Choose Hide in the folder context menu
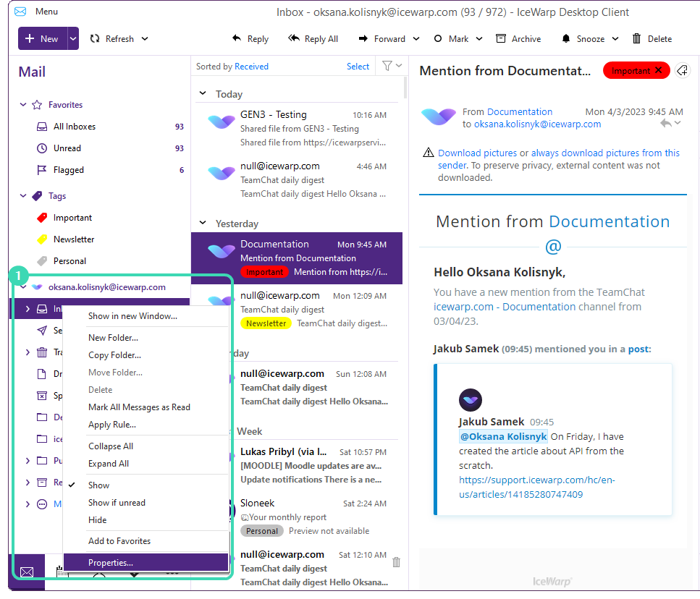Screen dimensions: 700x599 click(x=97, y=520)
